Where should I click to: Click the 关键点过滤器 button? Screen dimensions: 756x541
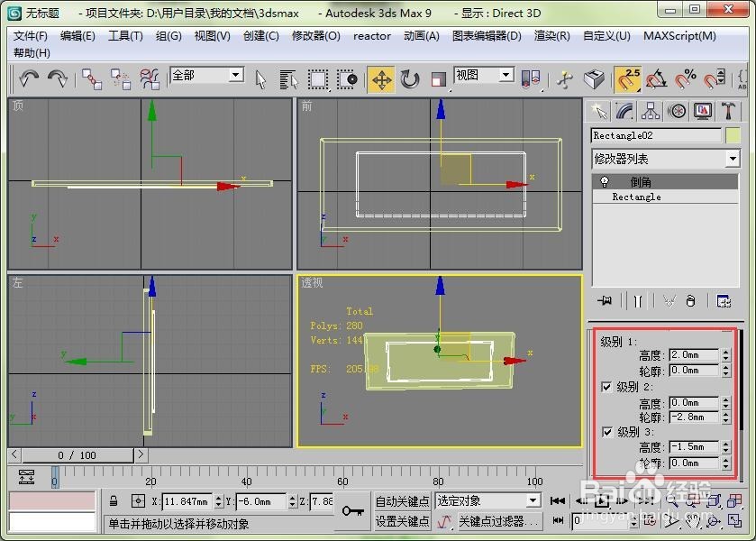pyautogui.click(x=499, y=521)
